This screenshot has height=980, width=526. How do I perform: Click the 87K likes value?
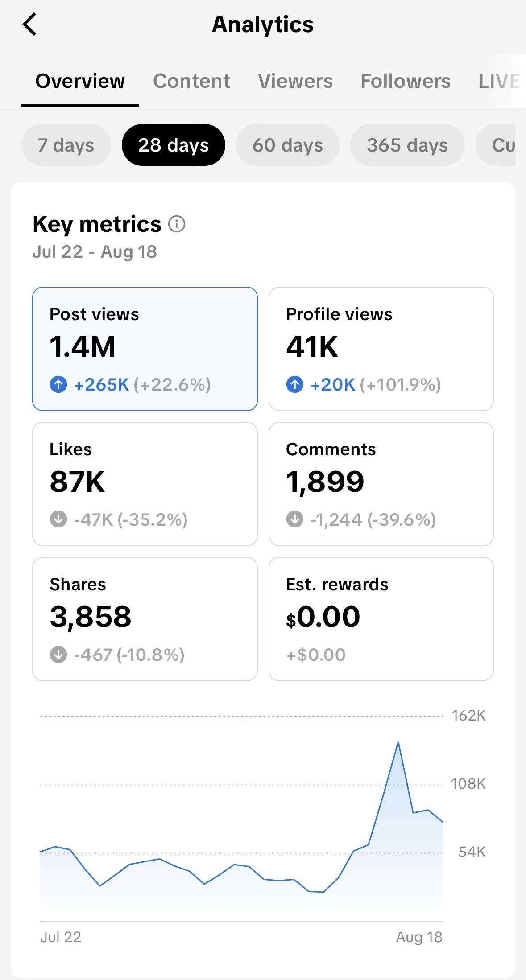click(77, 482)
